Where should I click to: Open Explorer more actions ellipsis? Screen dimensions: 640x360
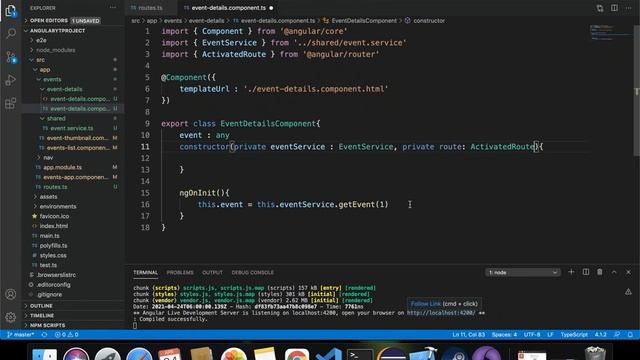[113, 8]
